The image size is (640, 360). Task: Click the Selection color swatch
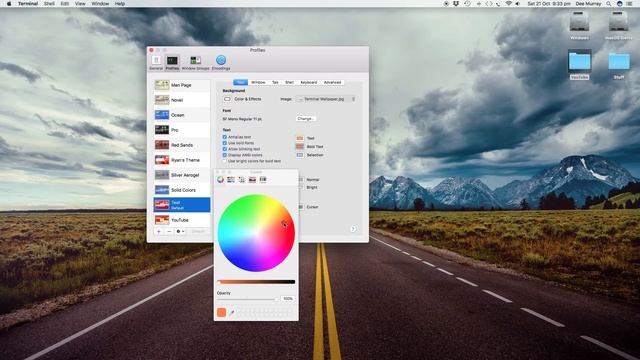(300, 155)
